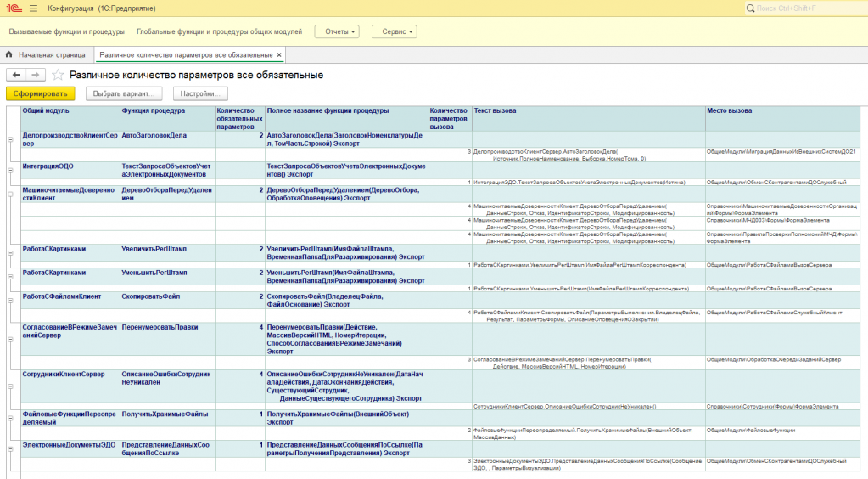Open the Сервис dropdown menu
868x479 pixels.
coord(394,31)
